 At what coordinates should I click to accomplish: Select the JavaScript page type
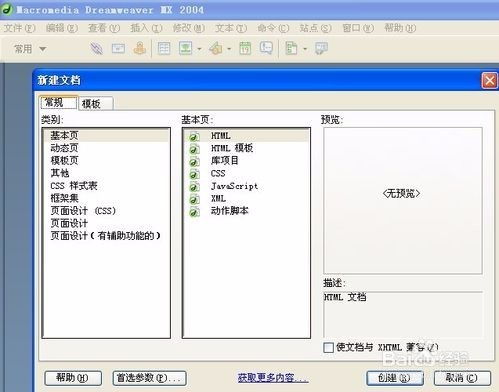(247, 186)
